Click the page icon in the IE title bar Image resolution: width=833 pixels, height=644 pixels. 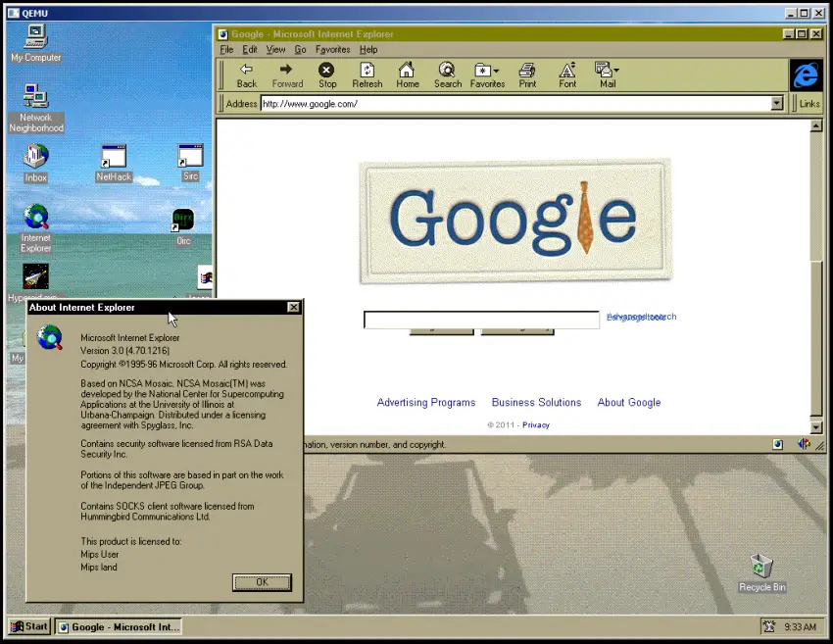click(x=223, y=34)
